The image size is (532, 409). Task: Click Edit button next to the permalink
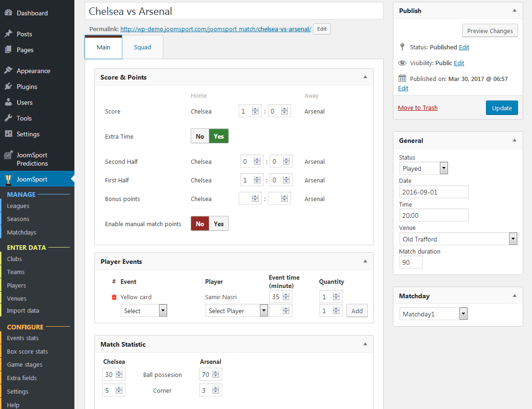[x=322, y=29]
